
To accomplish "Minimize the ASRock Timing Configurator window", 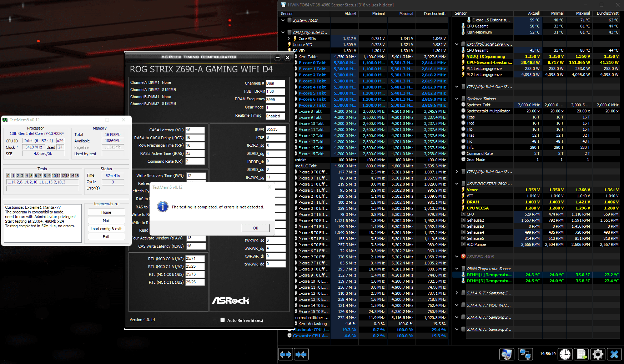I will (277, 57).
